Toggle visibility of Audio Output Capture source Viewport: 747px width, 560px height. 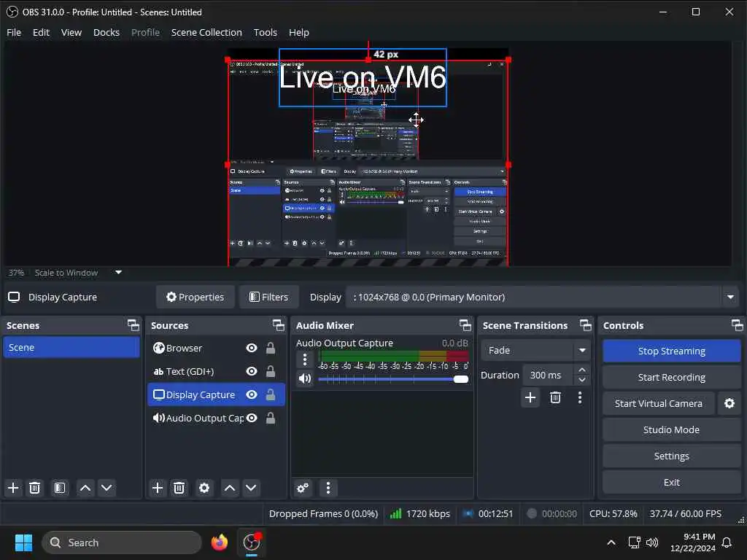point(252,418)
